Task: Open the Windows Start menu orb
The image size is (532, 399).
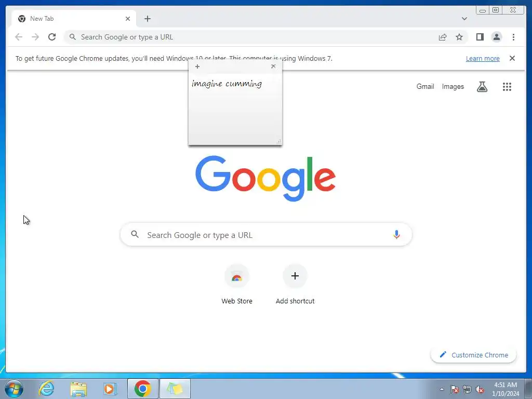Action: pyautogui.click(x=14, y=389)
